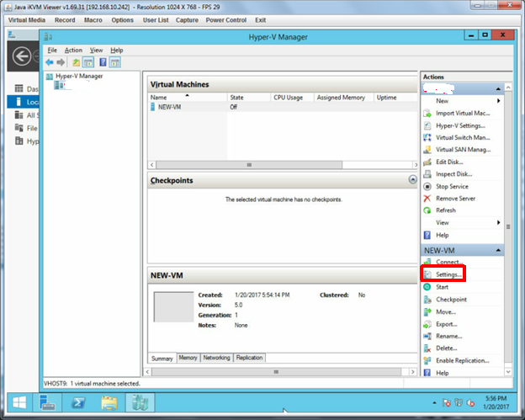
Task: Click the NEW-VM preview thumbnail
Action: tap(173, 307)
